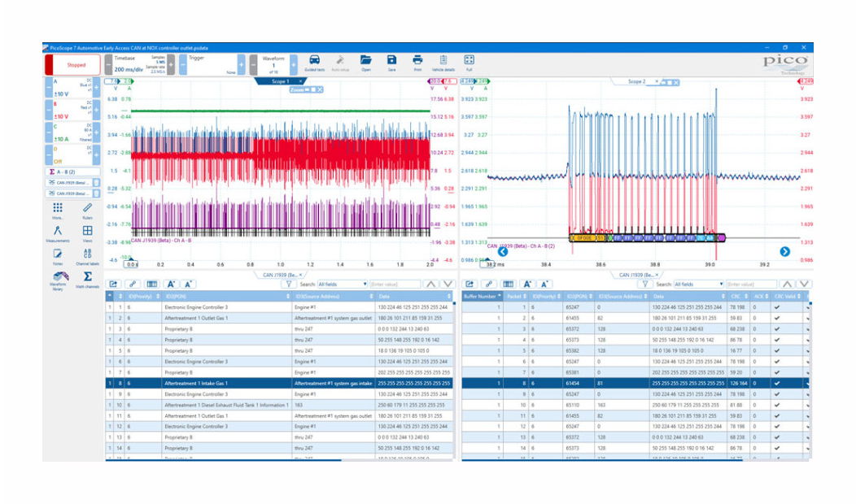The width and height of the screenshot is (856, 504).
Task: Select Aftertreatment 1 Intake Gas 1 row
Action: [279, 384]
